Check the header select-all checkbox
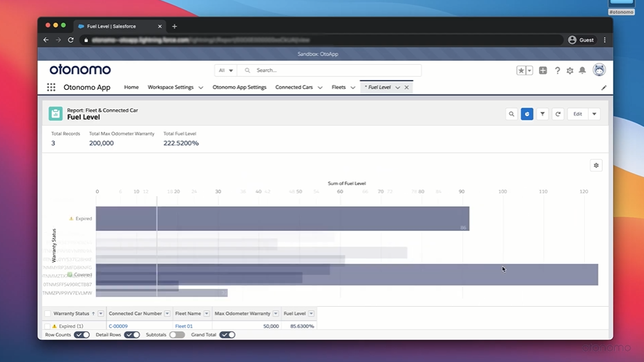This screenshot has height=362, width=644. 47,314
